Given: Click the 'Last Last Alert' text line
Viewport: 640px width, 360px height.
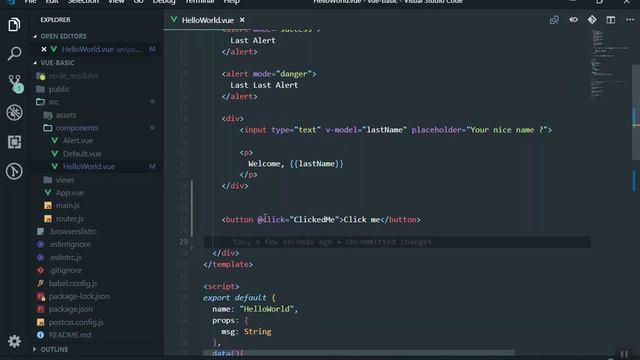Looking at the screenshot, I should pos(264,85).
